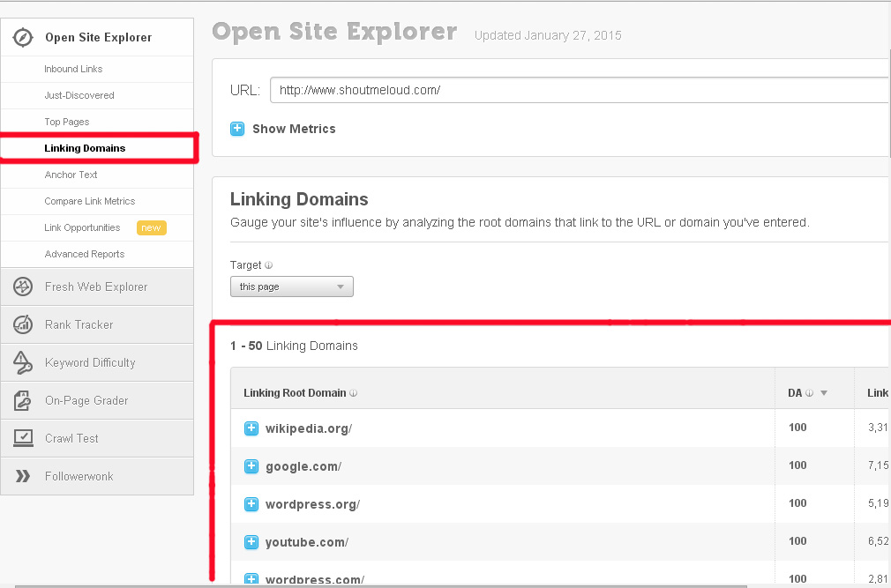Image resolution: width=891 pixels, height=588 pixels.
Task: Expand the youtube.com/ domain row
Action: coord(251,542)
